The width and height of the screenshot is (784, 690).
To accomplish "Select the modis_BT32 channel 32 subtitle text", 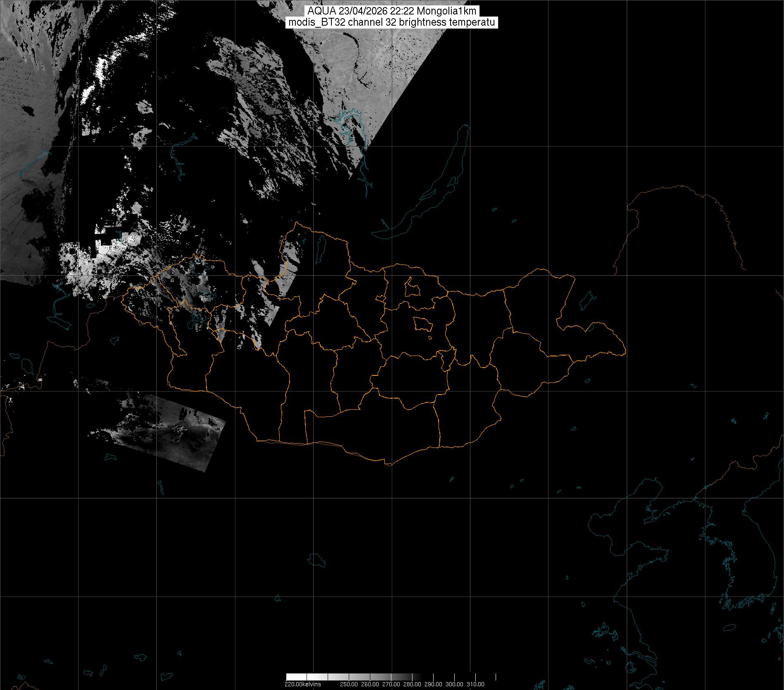I will click(x=391, y=23).
